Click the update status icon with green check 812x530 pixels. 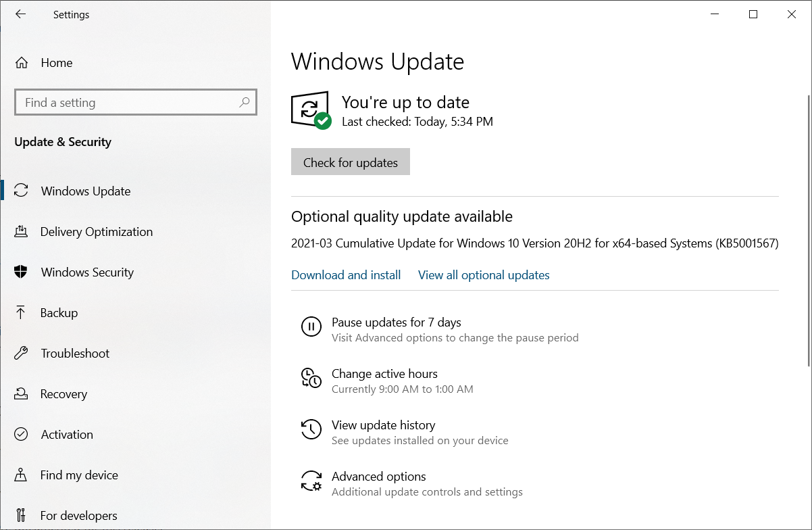click(311, 110)
